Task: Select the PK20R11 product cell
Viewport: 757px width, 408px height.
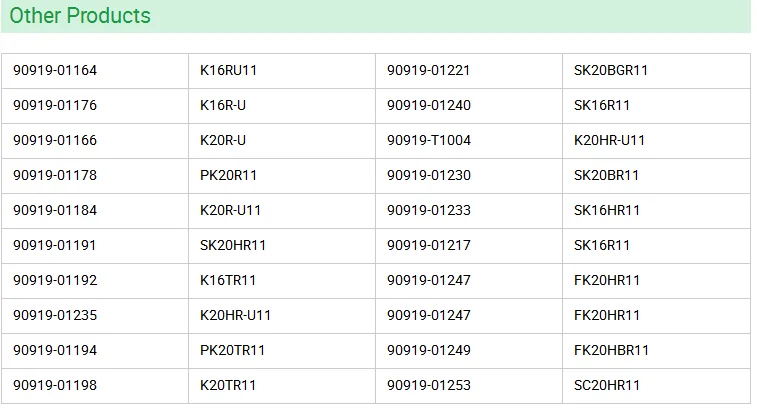Action: (228, 176)
